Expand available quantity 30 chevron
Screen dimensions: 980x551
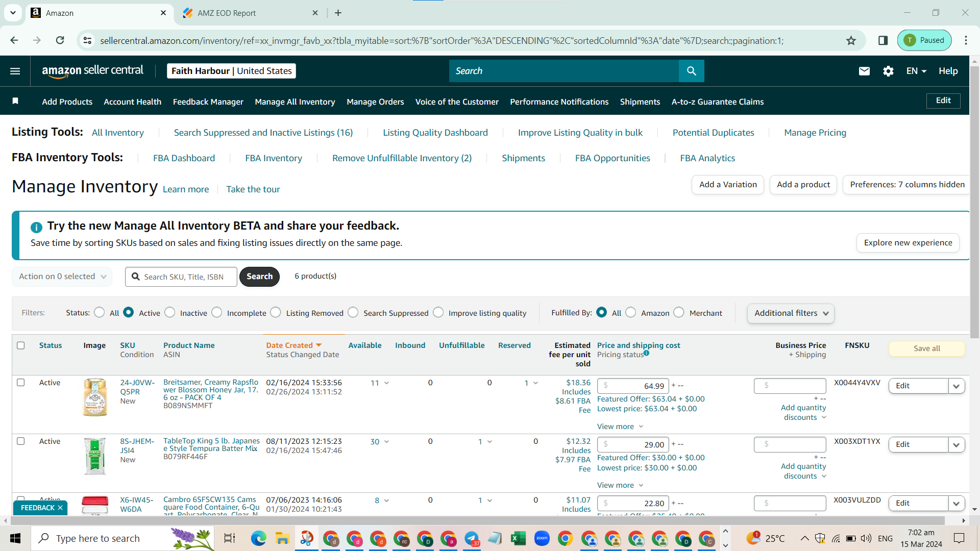coord(386,442)
